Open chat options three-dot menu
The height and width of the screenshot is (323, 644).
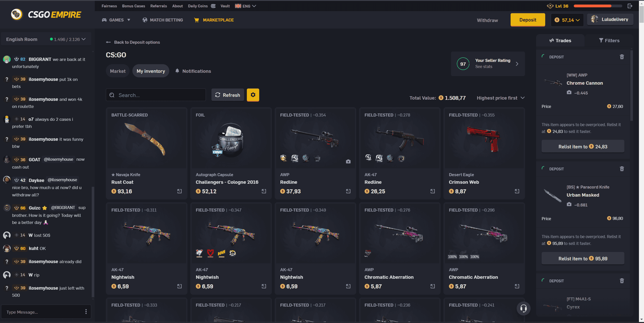pos(86,312)
